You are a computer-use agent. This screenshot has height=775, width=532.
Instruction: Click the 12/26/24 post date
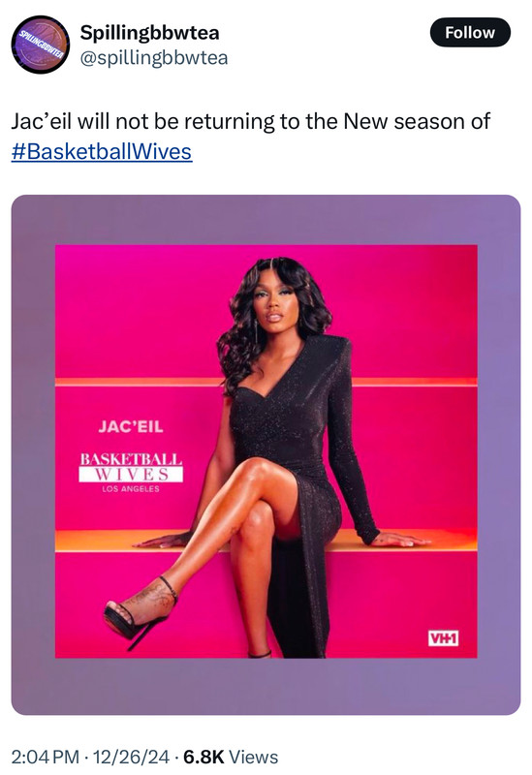[131, 757]
